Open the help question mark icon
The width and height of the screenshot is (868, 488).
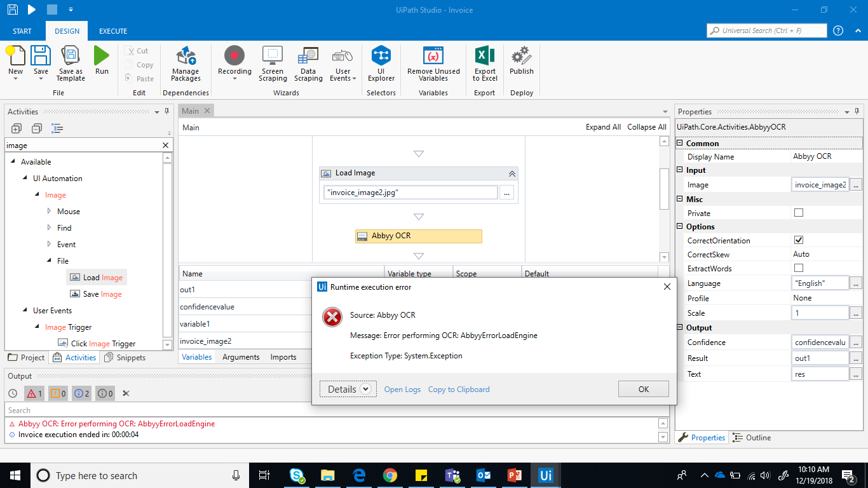point(838,30)
